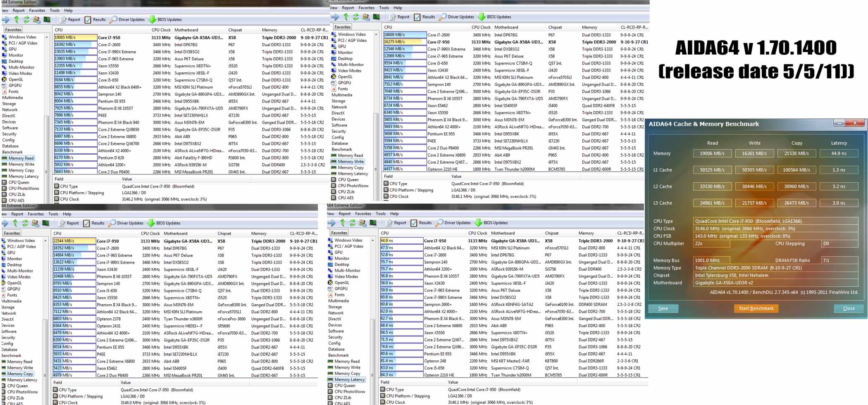This screenshot has height=405, width=868.
Task: Click green Refresh icon in Memory Read window
Action: [x=26, y=19]
